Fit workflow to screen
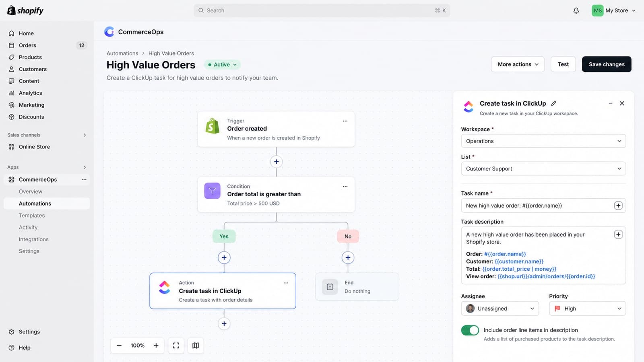 click(x=176, y=346)
